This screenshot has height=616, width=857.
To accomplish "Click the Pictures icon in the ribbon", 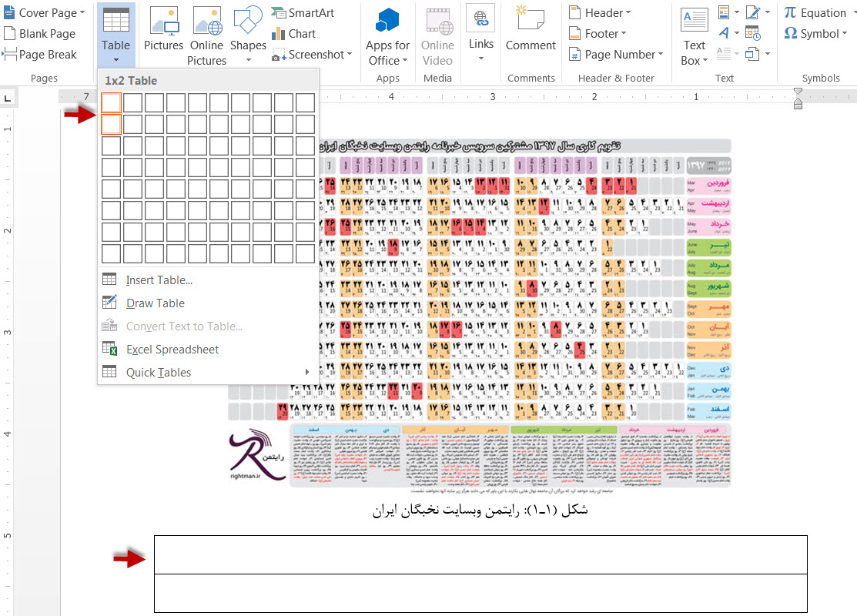I will pyautogui.click(x=163, y=31).
